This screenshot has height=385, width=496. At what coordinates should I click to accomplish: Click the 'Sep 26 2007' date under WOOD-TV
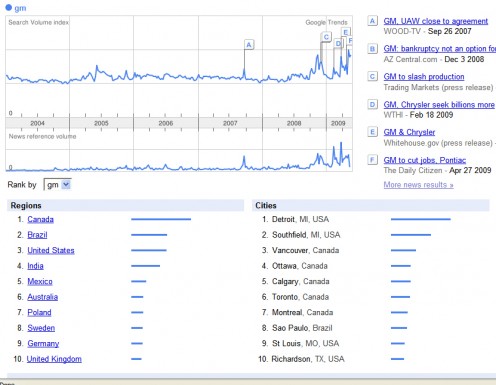(449, 31)
